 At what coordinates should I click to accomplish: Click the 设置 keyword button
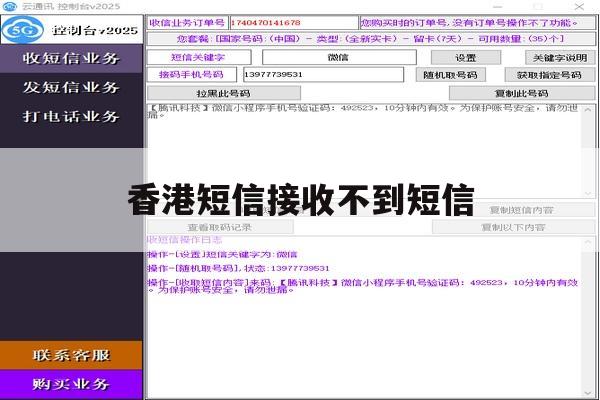click(466, 58)
